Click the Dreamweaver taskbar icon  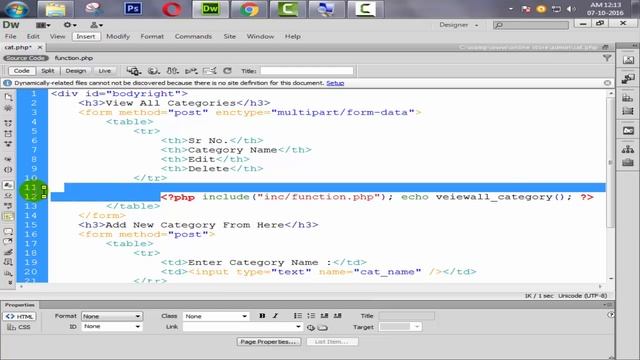pos(210,9)
